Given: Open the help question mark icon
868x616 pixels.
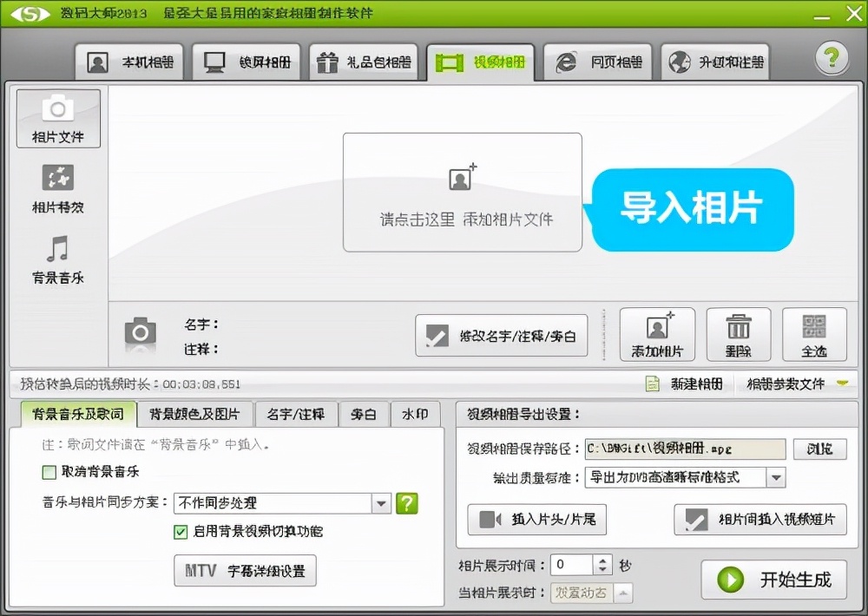Looking at the screenshot, I should tap(832, 57).
